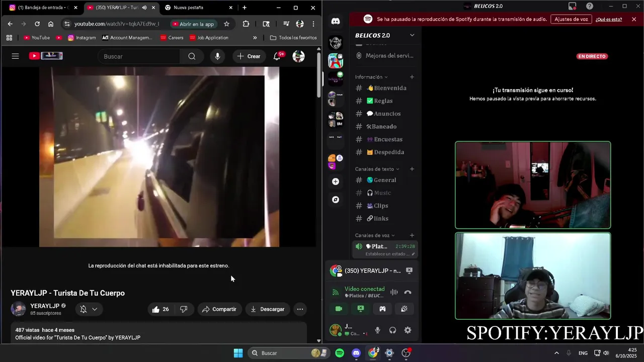Screen dimensions: 644x362
Task: Go to Chrome home page
Action: pyautogui.click(x=51, y=24)
